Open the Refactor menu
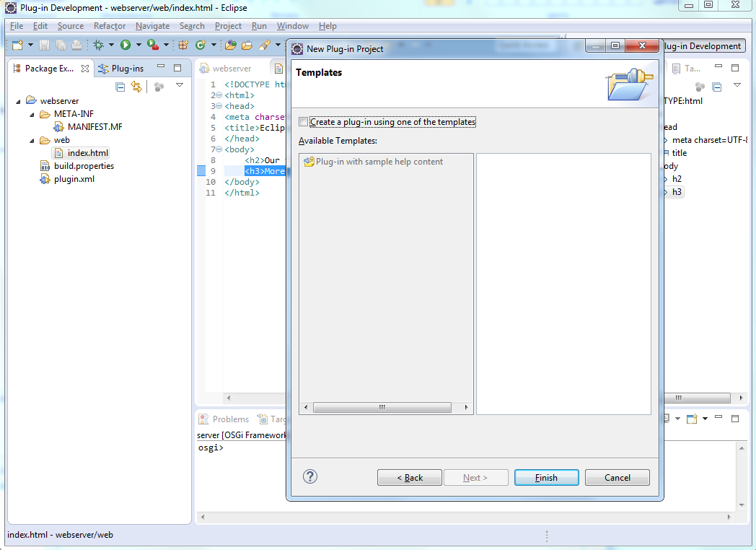 tap(110, 26)
